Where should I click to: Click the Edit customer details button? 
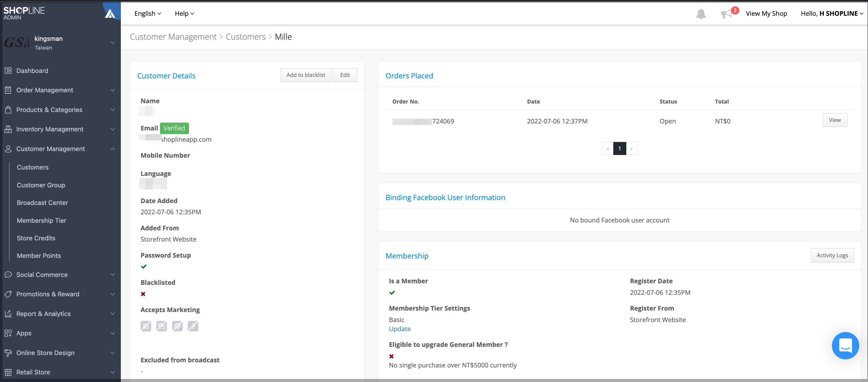pos(345,75)
